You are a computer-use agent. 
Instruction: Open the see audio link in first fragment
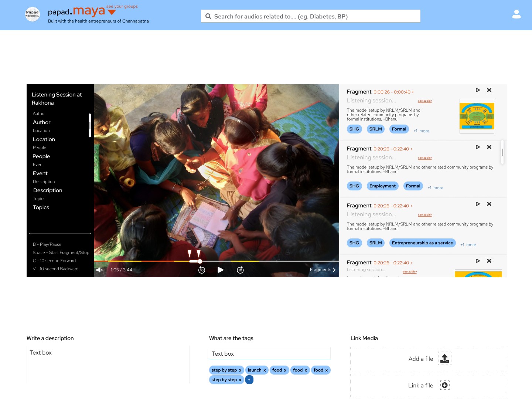tap(425, 101)
